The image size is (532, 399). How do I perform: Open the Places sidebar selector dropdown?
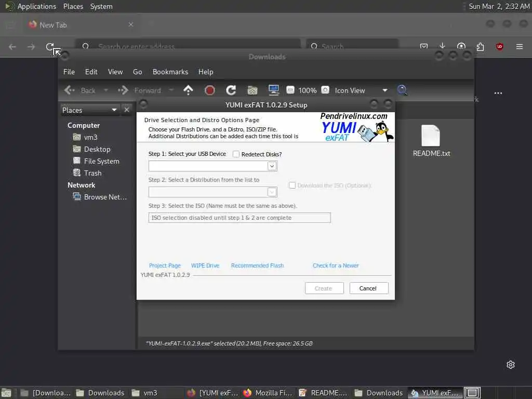click(90, 110)
